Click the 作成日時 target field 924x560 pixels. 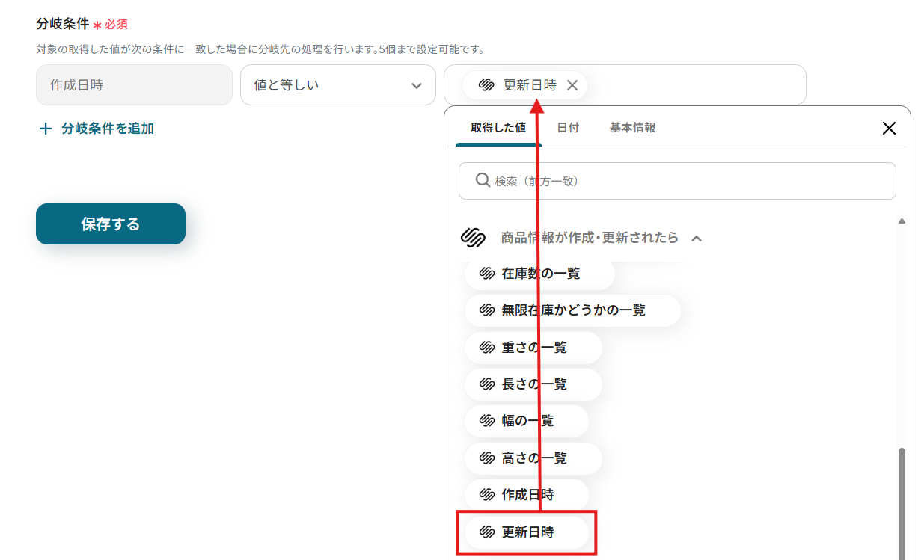tap(134, 84)
